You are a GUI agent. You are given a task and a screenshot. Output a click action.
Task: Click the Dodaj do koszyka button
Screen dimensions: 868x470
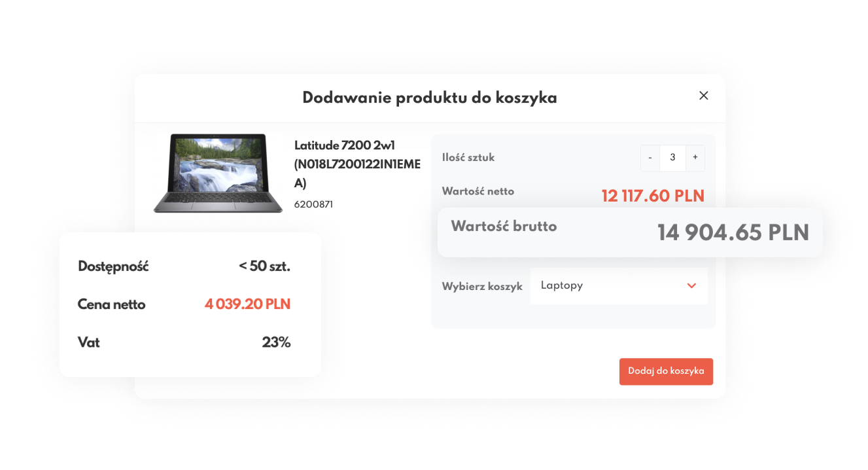[x=666, y=371]
